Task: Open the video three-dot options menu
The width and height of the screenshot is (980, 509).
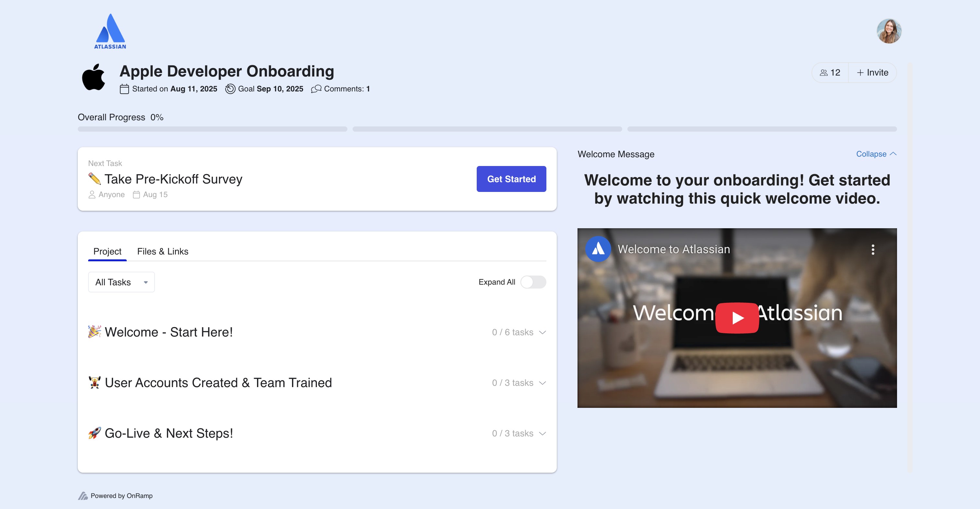Action: (x=873, y=249)
